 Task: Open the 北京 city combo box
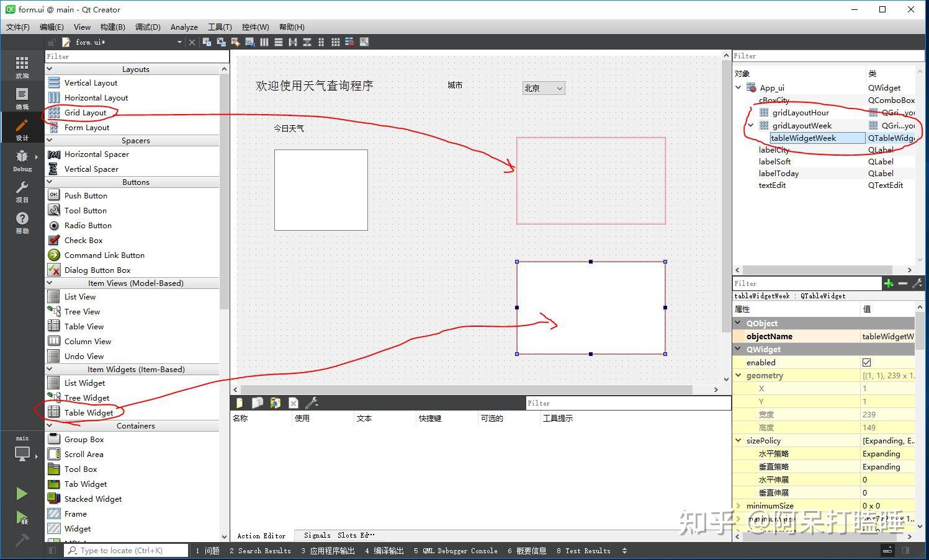coord(543,87)
